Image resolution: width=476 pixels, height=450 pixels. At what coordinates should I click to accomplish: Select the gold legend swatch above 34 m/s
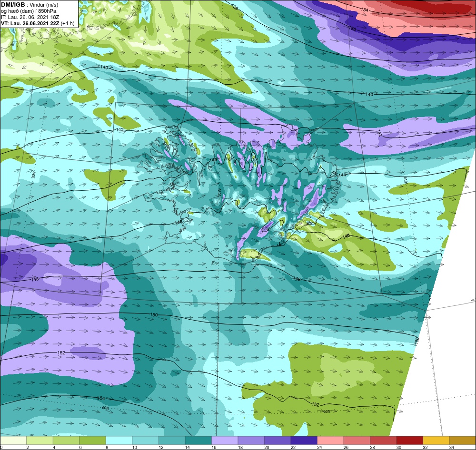click(x=463, y=440)
